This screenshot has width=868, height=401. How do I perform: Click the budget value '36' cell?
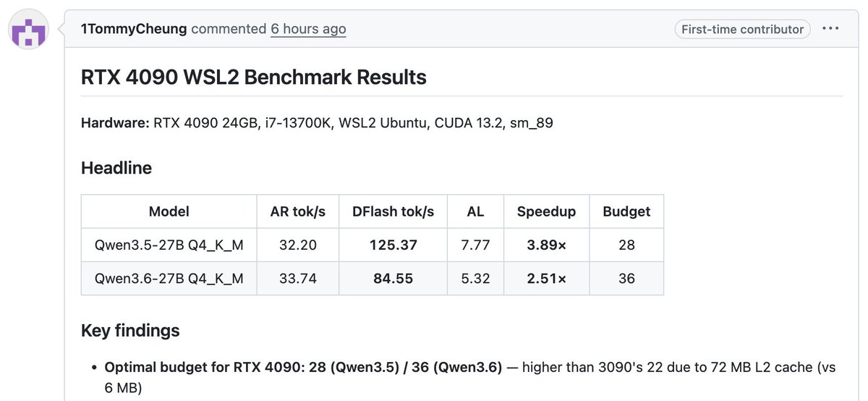[626, 278]
